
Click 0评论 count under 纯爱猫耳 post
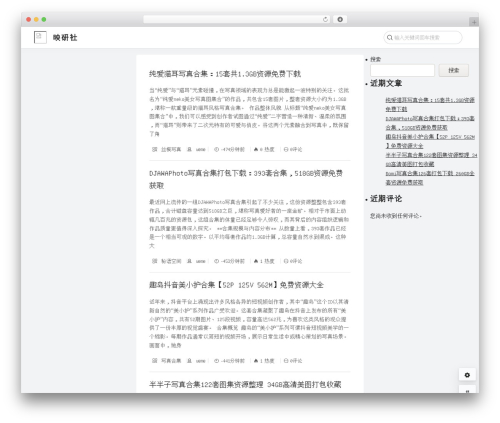[x=296, y=149]
